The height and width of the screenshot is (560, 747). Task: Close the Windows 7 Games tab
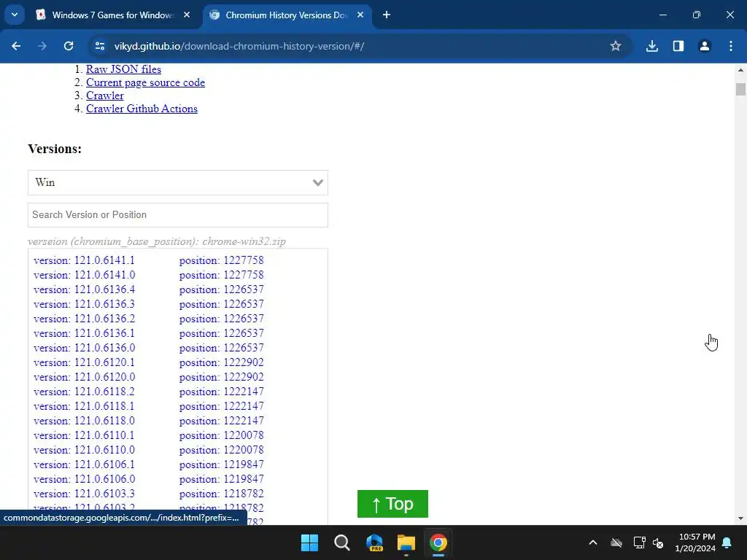pyautogui.click(x=187, y=15)
